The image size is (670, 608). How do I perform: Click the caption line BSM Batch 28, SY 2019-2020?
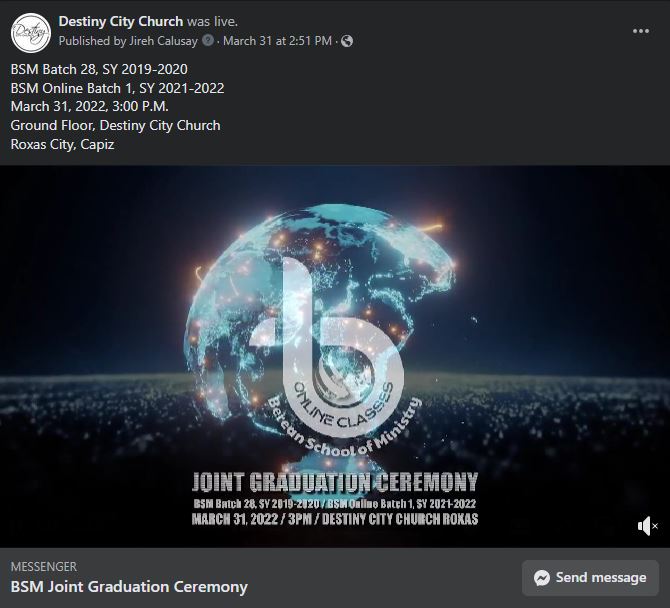(99, 69)
